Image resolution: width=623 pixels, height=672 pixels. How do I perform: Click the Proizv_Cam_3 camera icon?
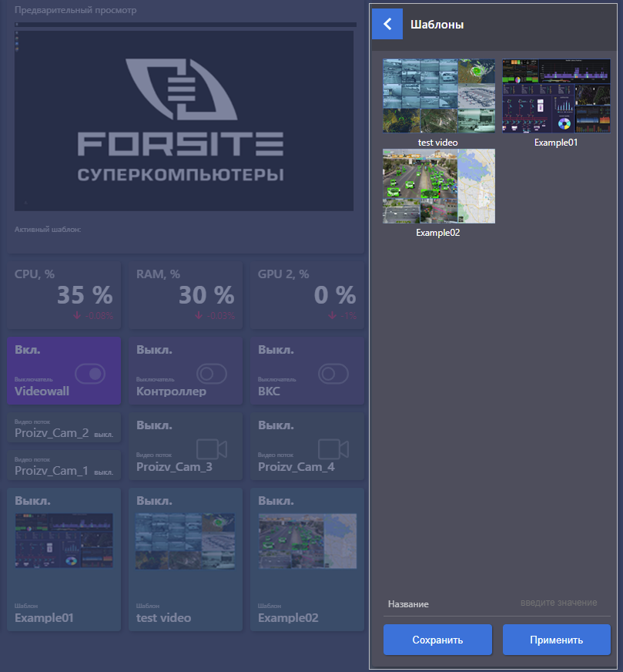tap(212, 449)
